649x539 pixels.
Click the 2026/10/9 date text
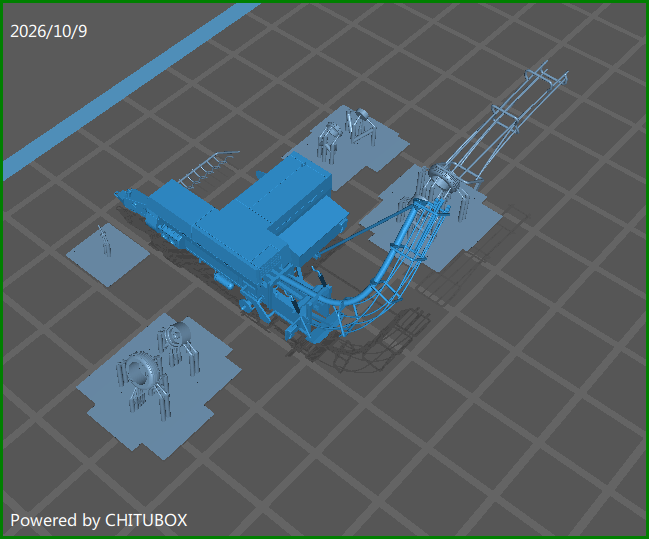(x=49, y=31)
